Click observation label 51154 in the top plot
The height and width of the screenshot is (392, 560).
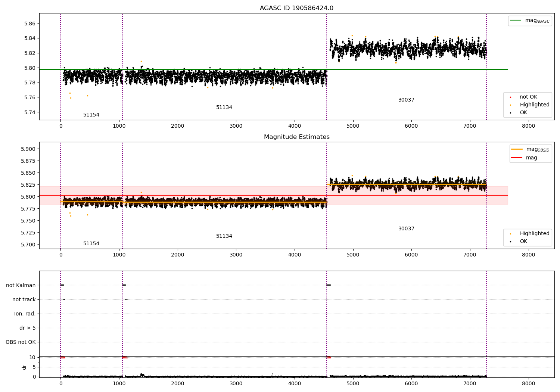tap(91, 115)
